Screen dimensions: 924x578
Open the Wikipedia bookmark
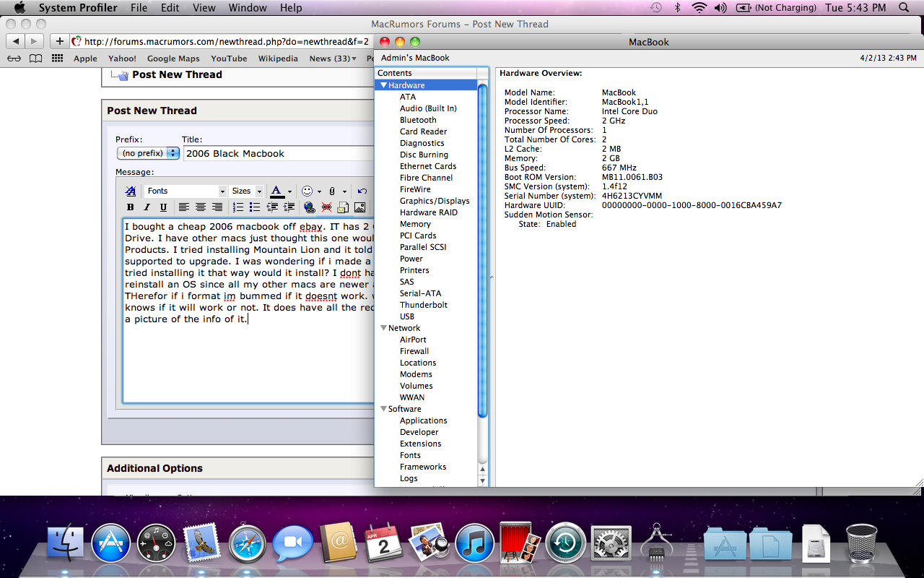(278, 59)
